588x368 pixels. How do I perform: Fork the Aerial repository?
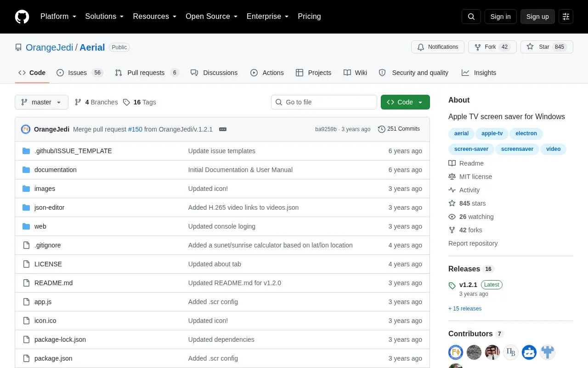[492, 47]
